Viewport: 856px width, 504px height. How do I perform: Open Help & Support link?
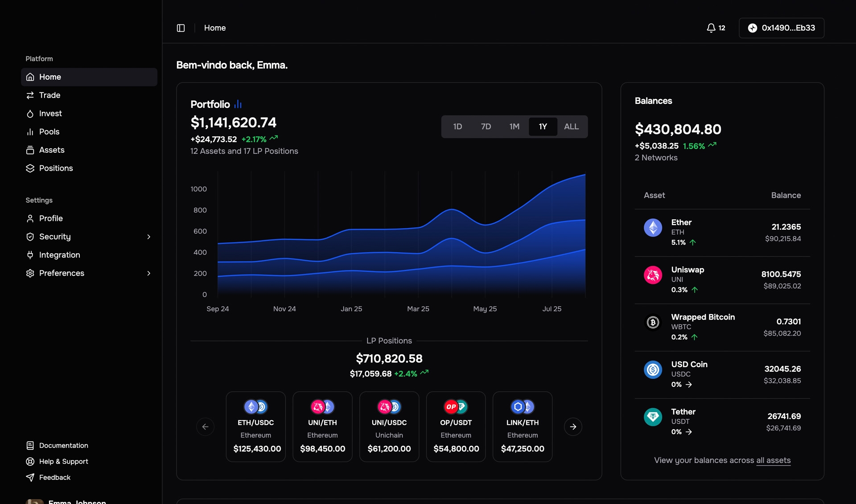click(x=63, y=462)
